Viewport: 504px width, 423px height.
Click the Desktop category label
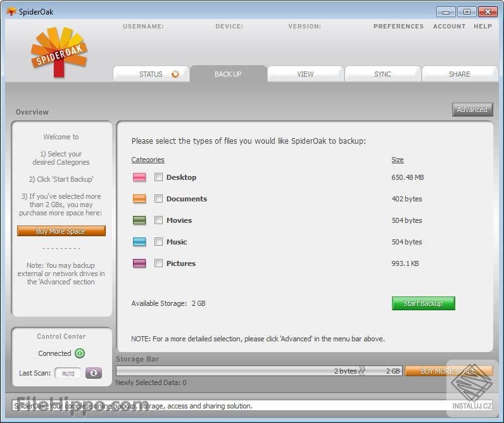pyautogui.click(x=181, y=177)
